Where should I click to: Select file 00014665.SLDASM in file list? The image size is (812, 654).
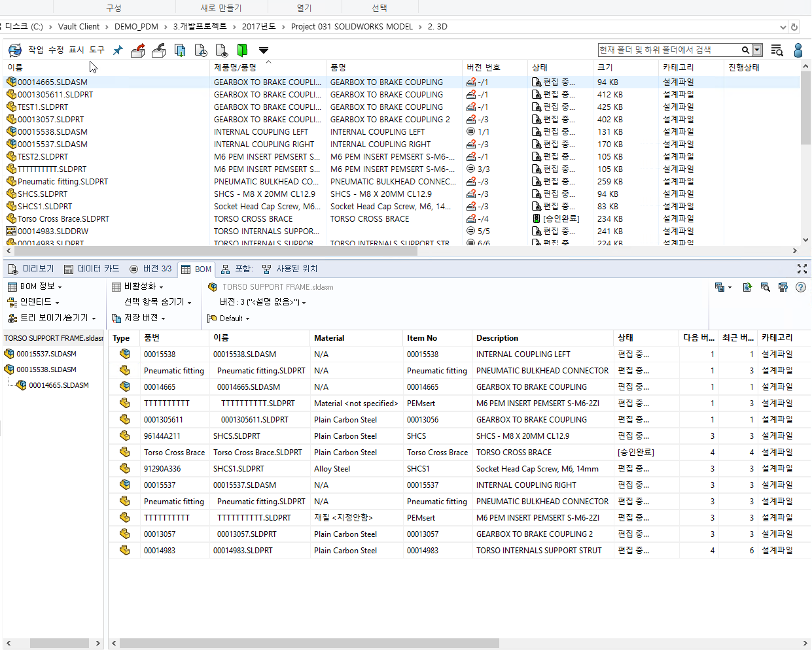coord(52,82)
